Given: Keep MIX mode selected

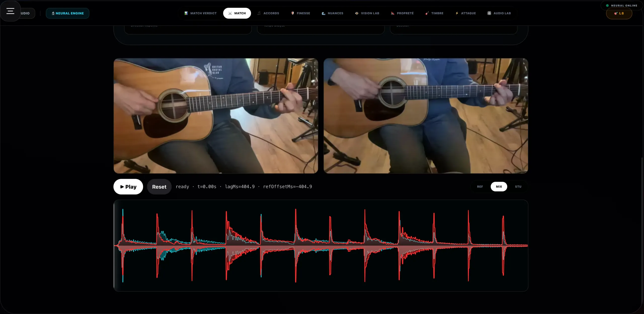Looking at the screenshot, I should point(499,187).
